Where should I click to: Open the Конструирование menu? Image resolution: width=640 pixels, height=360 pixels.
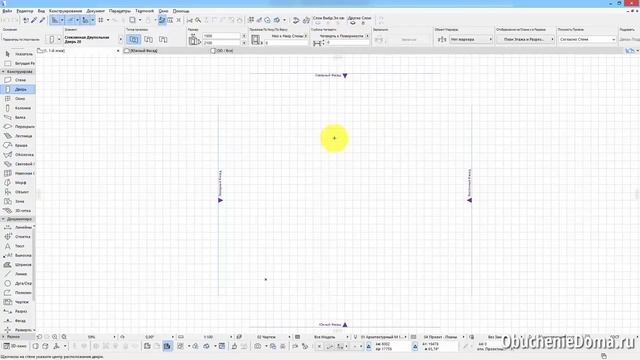tap(65, 11)
